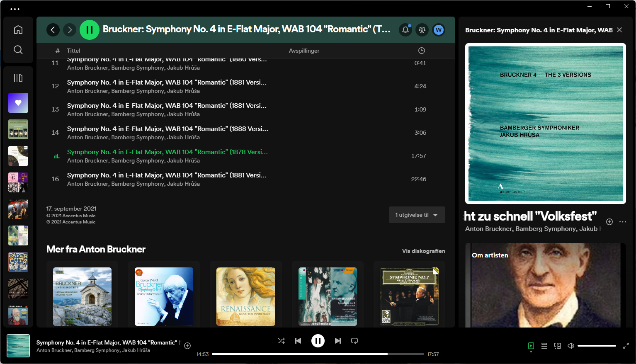Open the 'Om artisten' artist card

click(x=546, y=285)
